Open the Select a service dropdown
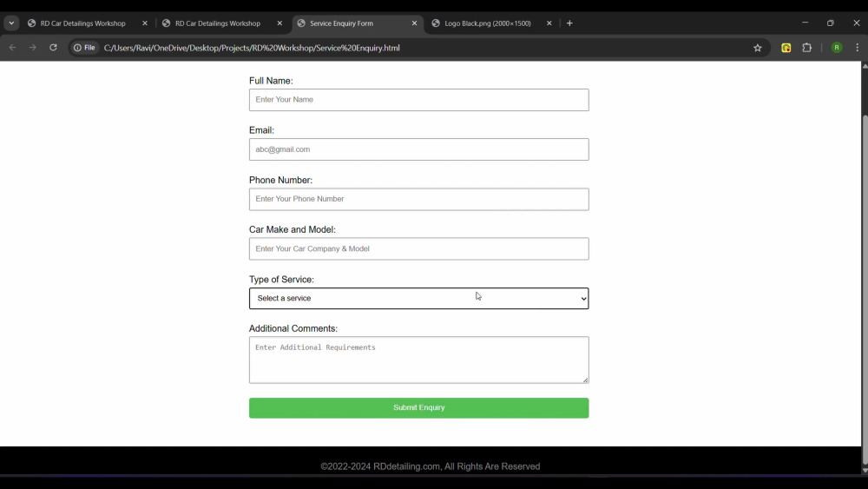Viewport: 868px width, 489px height. point(419,299)
